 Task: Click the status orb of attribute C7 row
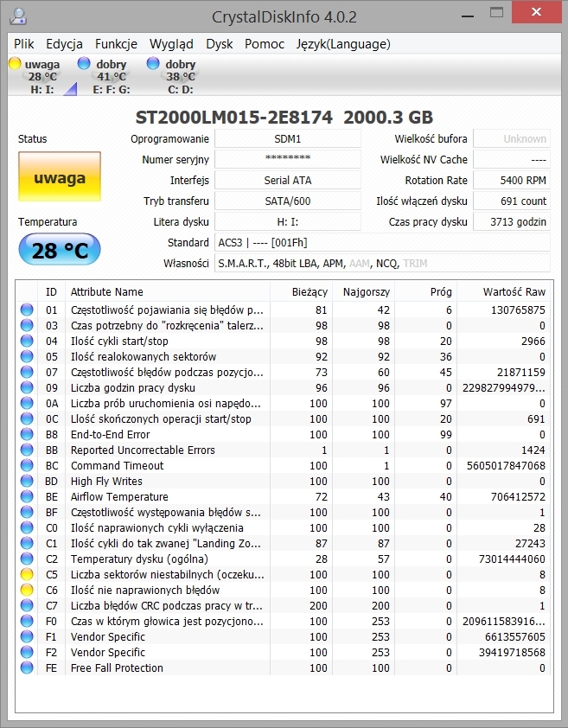click(27, 605)
